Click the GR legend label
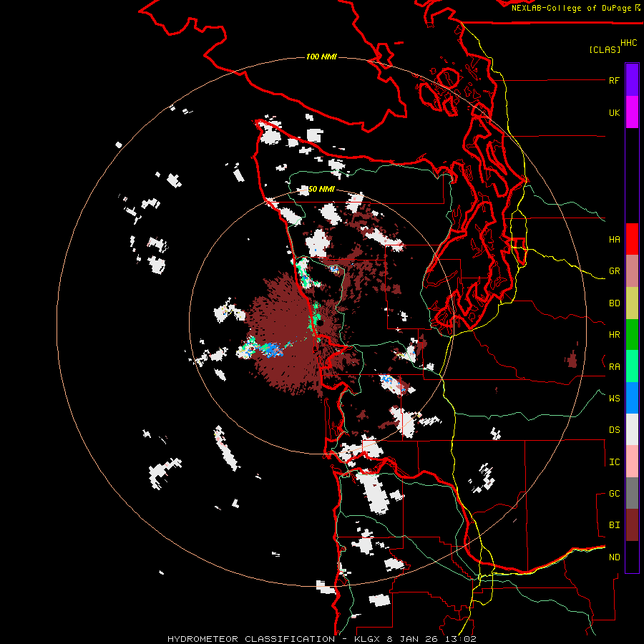 614,271
